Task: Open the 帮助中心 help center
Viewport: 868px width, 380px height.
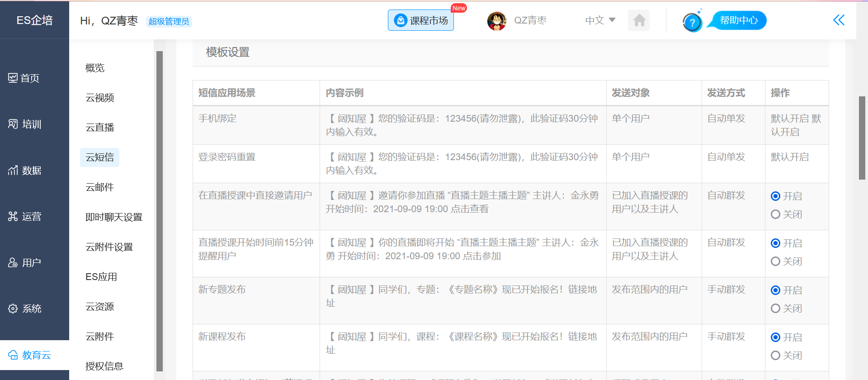Action: point(739,20)
